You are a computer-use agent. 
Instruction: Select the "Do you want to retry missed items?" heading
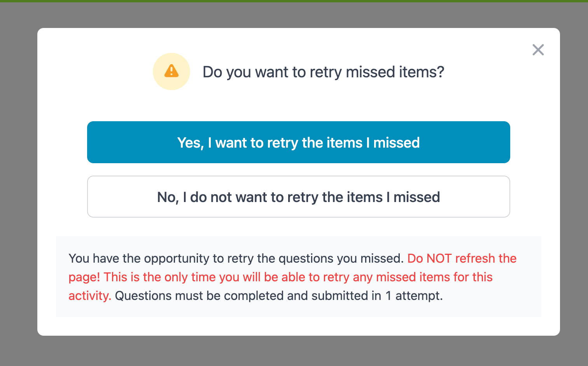tap(323, 72)
